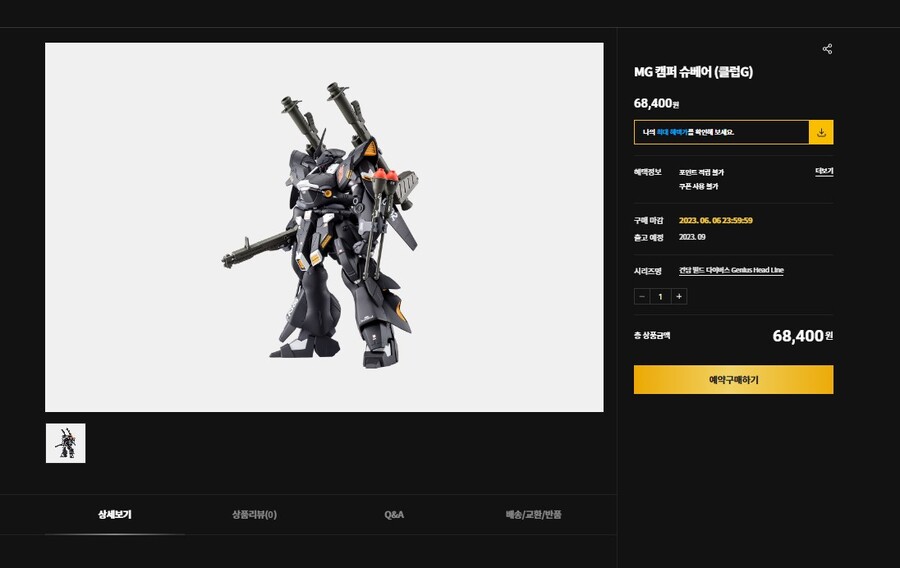Click the shipping date text 2023. 09
900x568 pixels.
click(692, 237)
